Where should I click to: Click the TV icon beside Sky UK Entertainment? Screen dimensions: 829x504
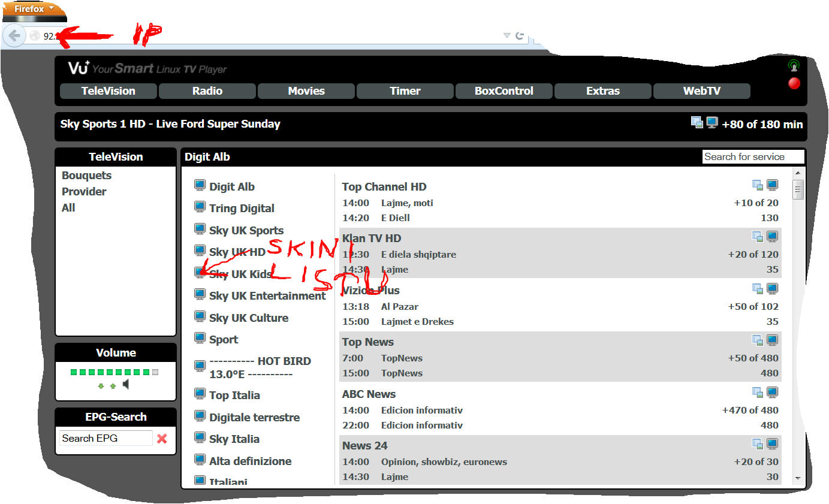(200, 294)
